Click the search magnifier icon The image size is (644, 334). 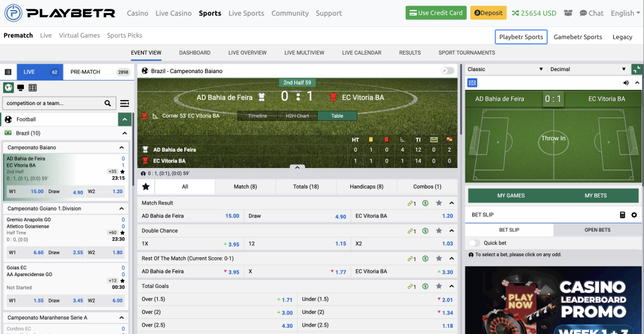(x=108, y=103)
